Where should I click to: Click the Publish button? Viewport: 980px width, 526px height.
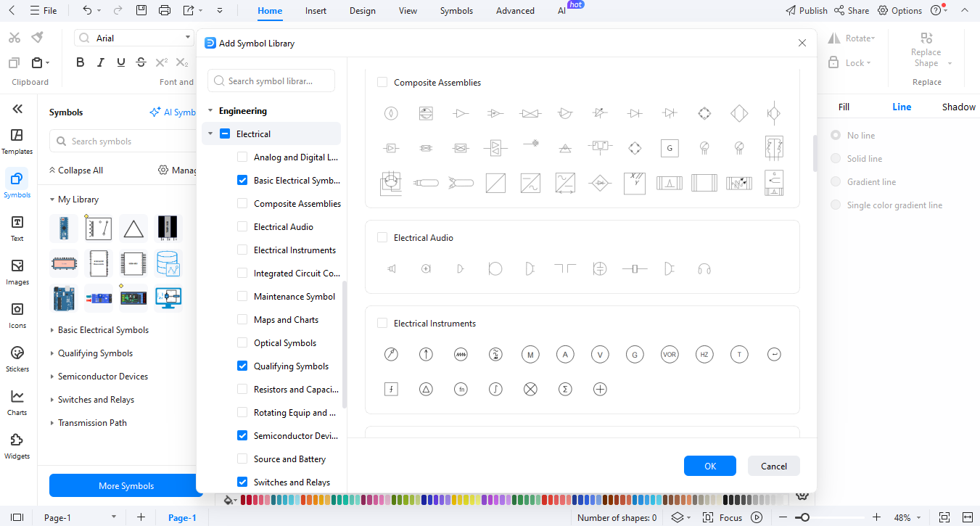[807, 11]
